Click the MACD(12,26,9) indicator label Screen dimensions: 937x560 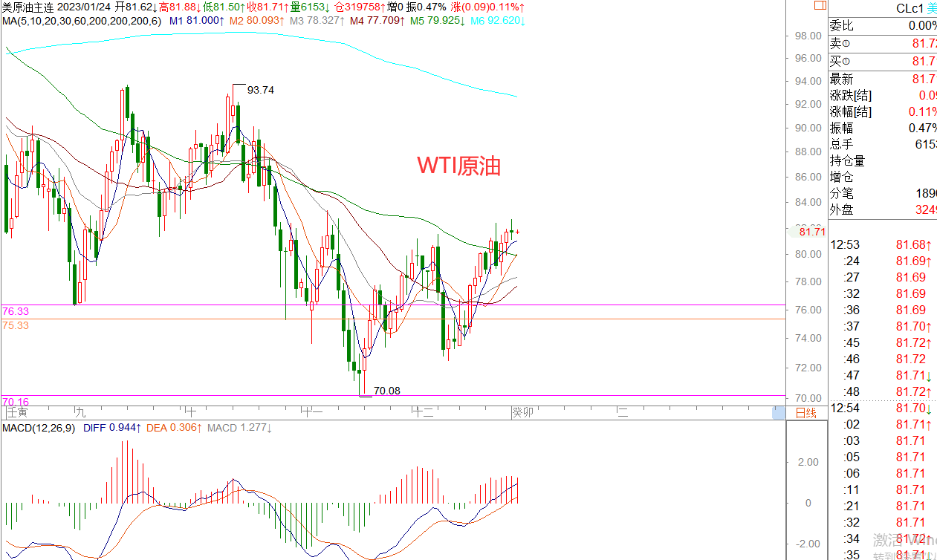coord(39,428)
